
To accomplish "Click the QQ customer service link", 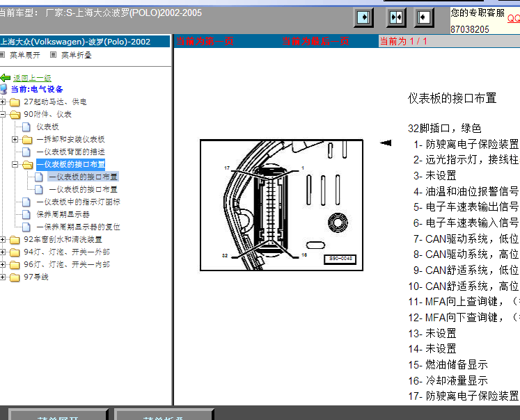I will click(513, 18).
